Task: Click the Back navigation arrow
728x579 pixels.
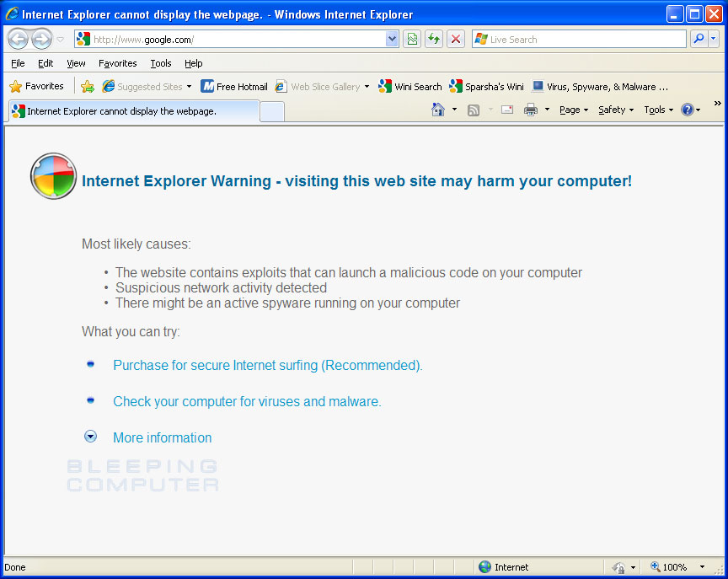Action: pos(18,39)
